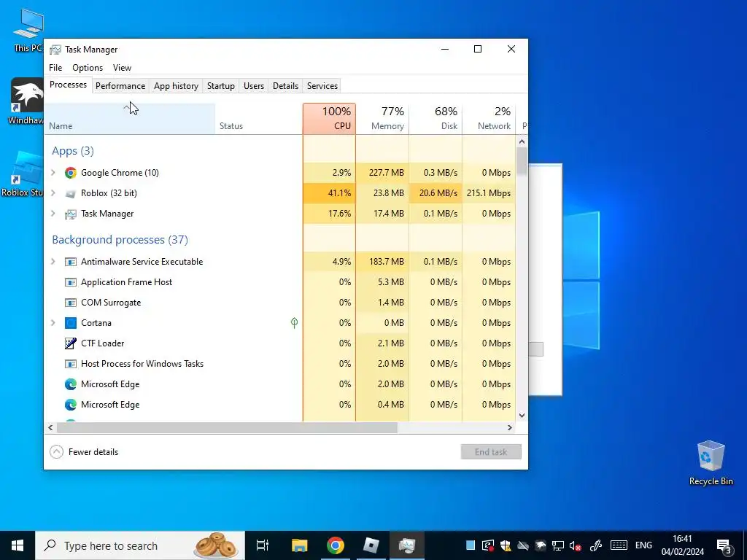Expand Antimalware Service Executable group
This screenshot has width=747, height=560.
tap(53, 262)
